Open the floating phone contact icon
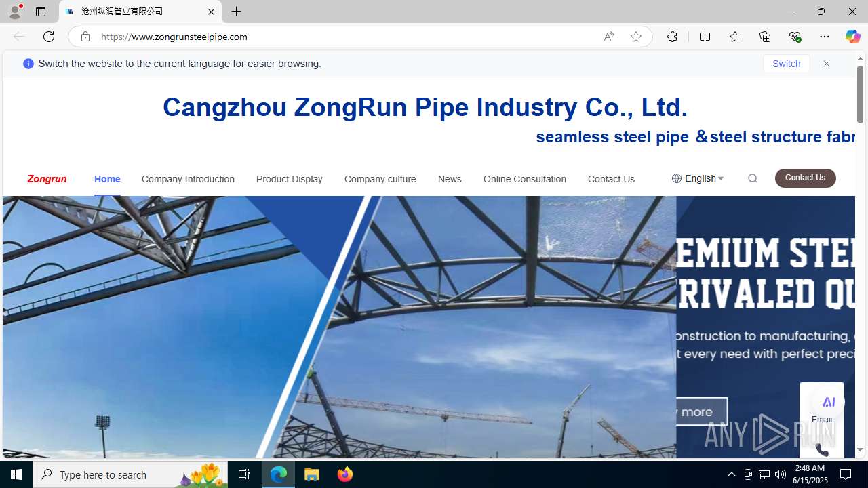 [x=822, y=449]
